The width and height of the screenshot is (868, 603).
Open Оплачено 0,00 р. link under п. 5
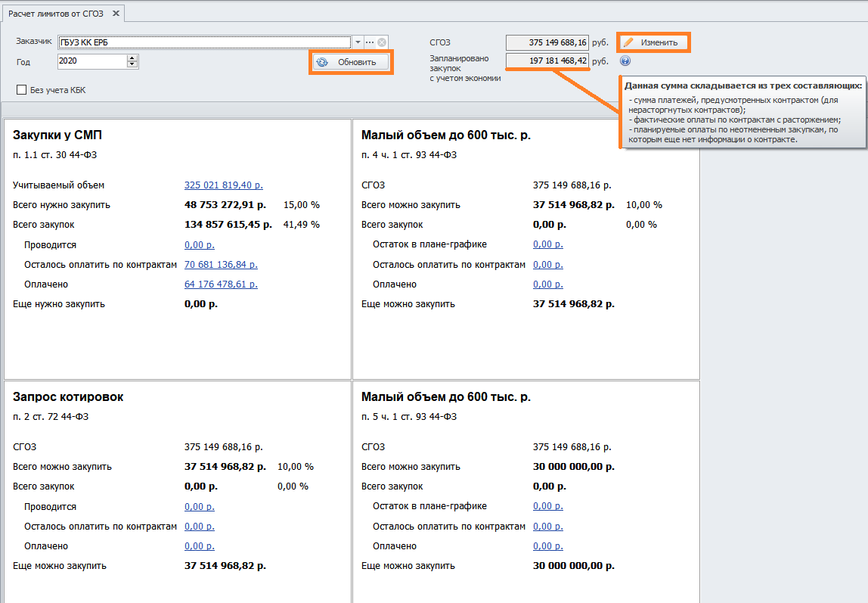[x=548, y=546]
